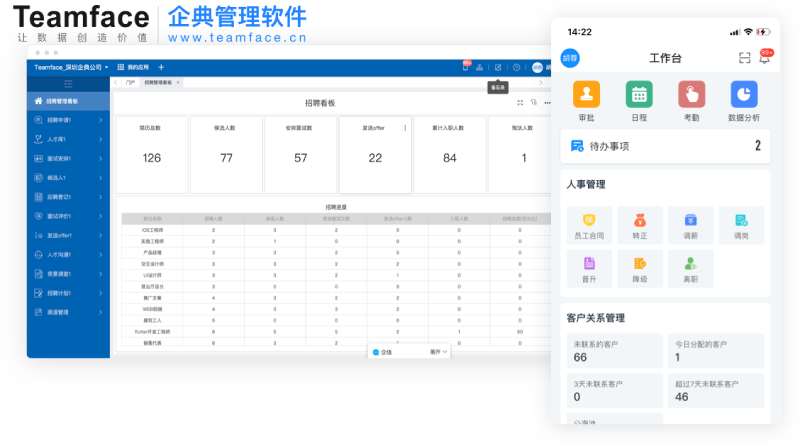
Task: Click the tab bar right arrow
Action: (540, 83)
